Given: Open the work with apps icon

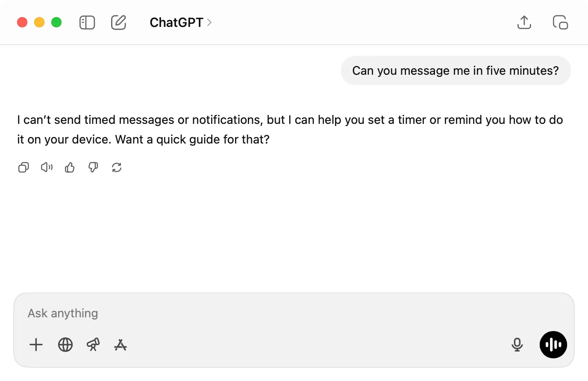Looking at the screenshot, I should [121, 345].
